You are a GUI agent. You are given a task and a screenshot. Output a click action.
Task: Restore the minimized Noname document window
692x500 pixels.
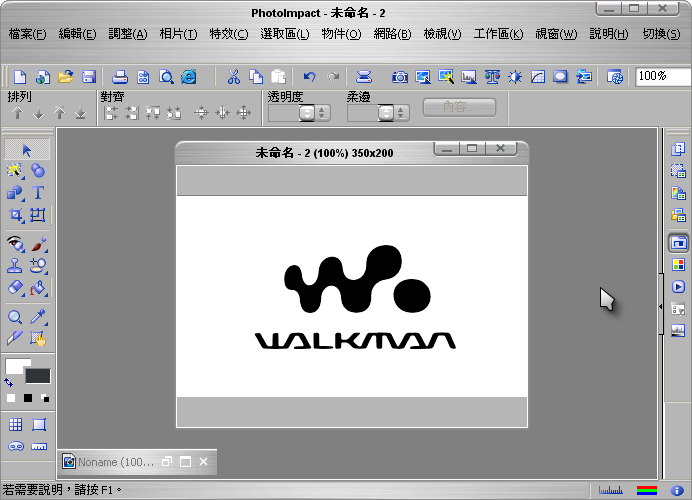(167, 462)
